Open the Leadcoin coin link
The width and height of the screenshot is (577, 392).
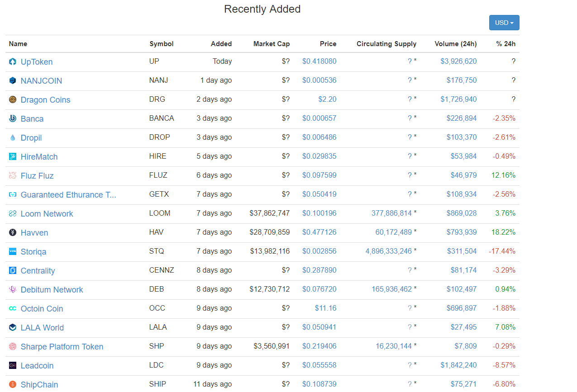(37, 366)
